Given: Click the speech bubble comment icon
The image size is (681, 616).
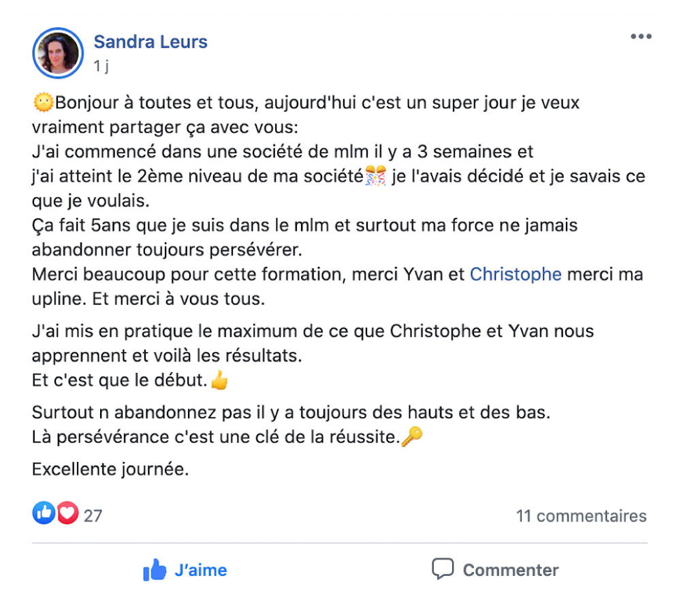Looking at the screenshot, I should pyautogui.click(x=443, y=568).
